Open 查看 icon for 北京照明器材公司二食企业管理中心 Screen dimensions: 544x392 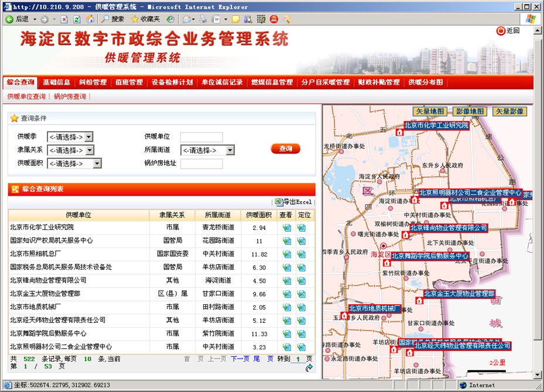pyautogui.click(x=286, y=347)
